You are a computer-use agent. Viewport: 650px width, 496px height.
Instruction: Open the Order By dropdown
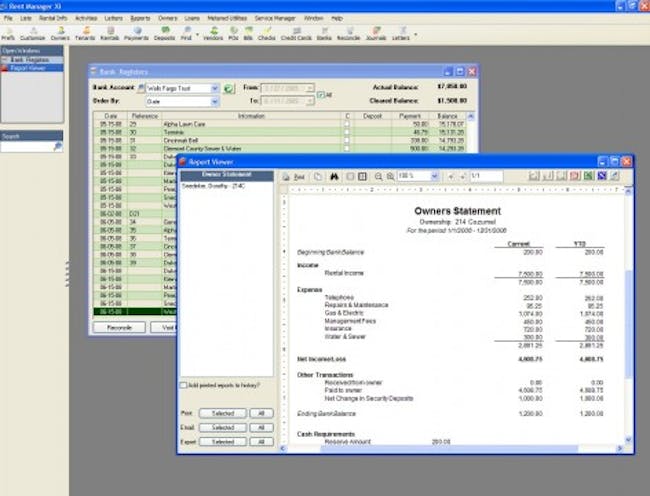pyautogui.click(x=215, y=102)
